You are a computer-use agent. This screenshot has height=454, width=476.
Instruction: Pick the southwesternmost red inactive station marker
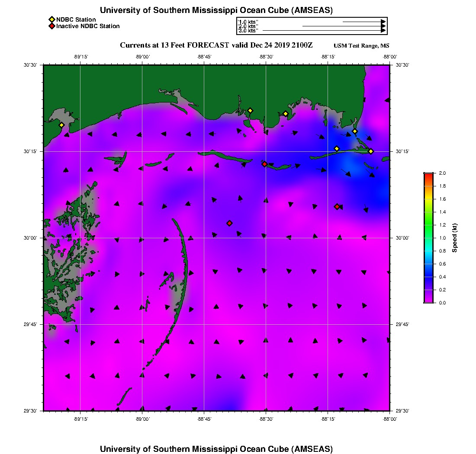click(229, 223)
